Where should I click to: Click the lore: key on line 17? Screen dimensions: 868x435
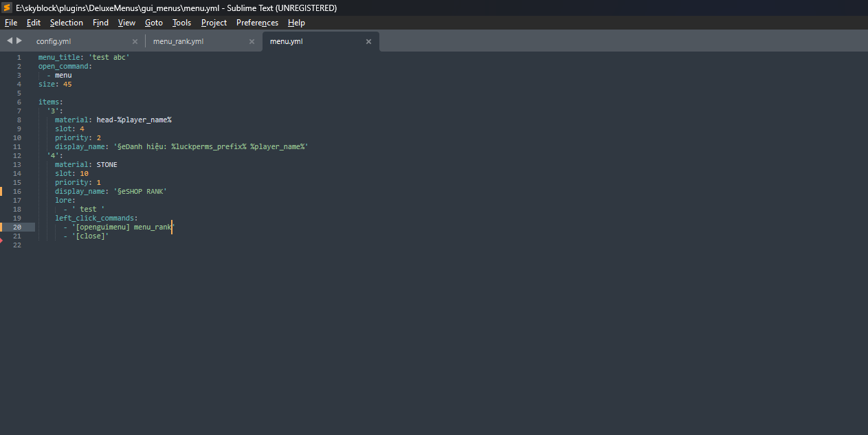click(65, 200)
